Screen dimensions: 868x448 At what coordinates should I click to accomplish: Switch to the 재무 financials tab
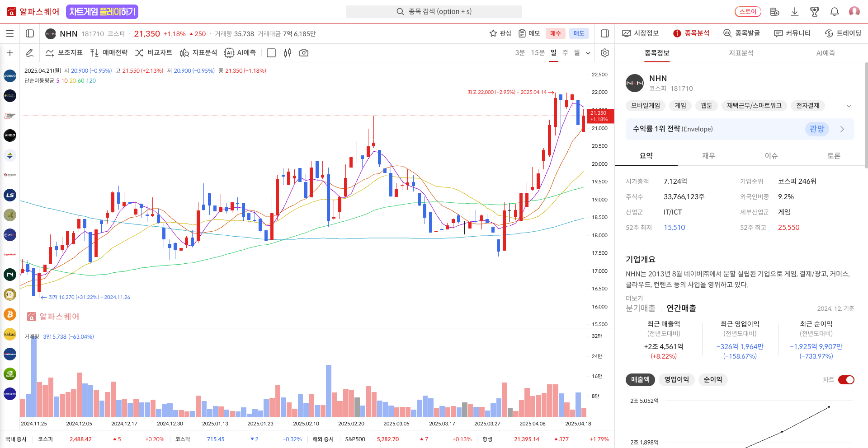(x=708, y=156)
